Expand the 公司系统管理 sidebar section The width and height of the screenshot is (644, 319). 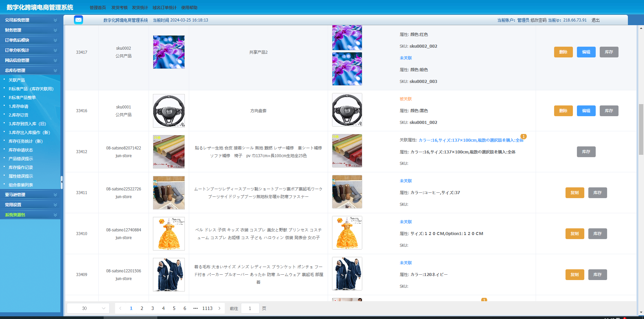[x=30, y=20]
